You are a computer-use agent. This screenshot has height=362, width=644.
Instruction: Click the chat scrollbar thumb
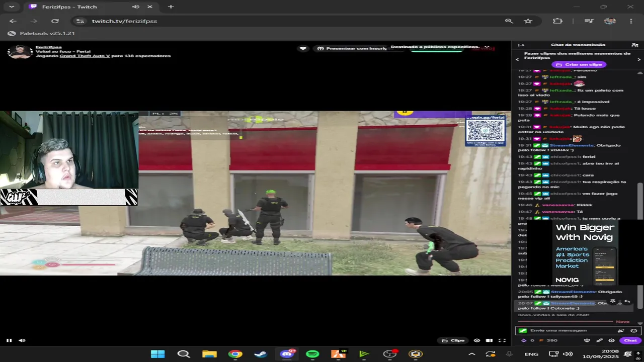pyautogui.click(x=640, y=201)
